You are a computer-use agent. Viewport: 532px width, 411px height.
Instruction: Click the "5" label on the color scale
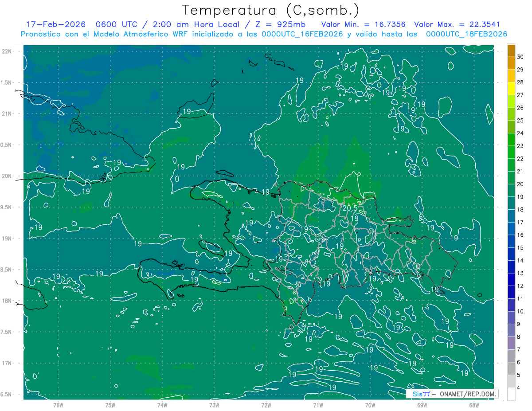(x=519, y=375)
